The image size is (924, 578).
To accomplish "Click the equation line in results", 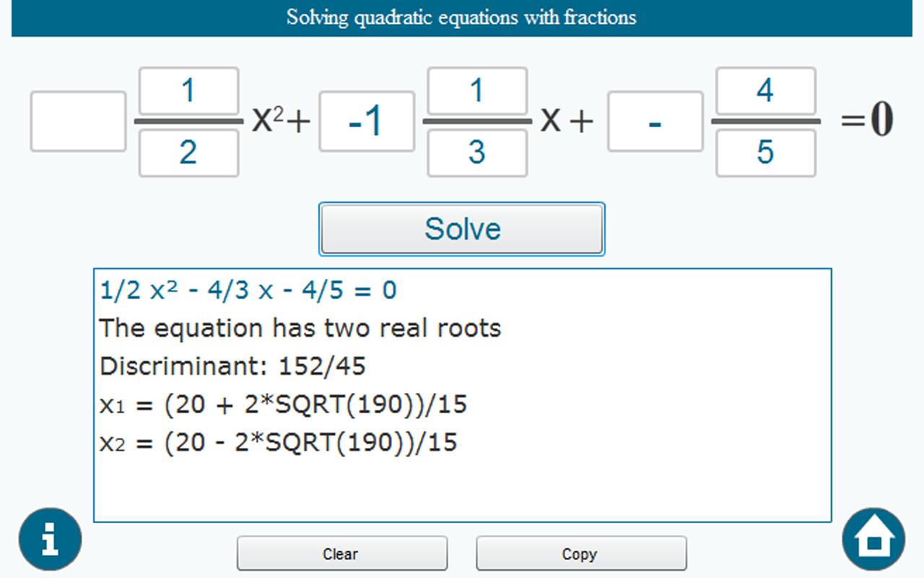I will point(248,290).
